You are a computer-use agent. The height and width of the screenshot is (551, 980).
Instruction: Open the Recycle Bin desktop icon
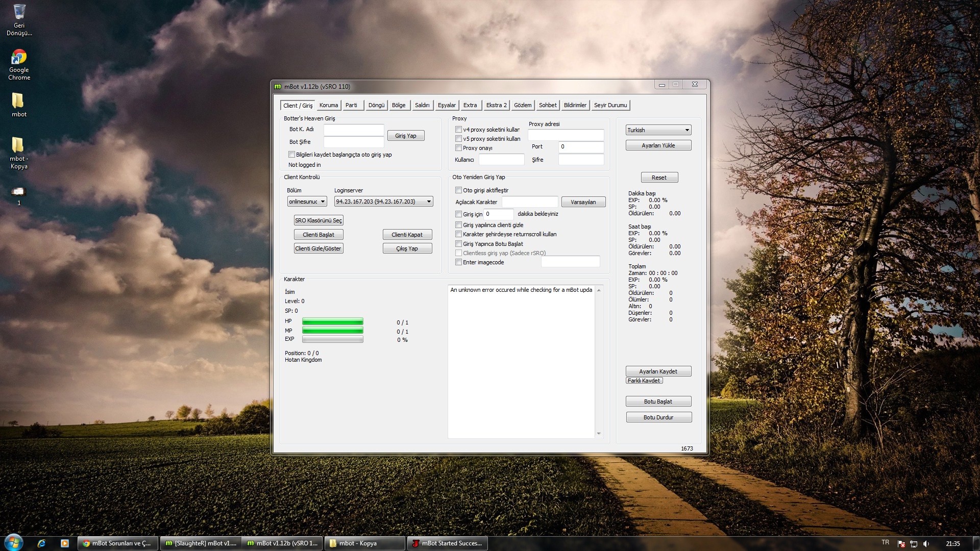(19, 19)
